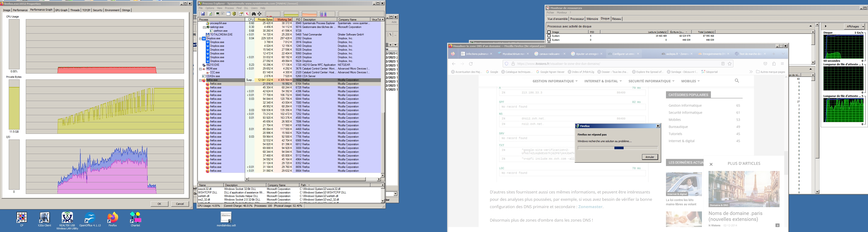Open OpenOffice 4.1.13 desktop icon
This screenshot has width=868, height=232.
coord(90,219)
